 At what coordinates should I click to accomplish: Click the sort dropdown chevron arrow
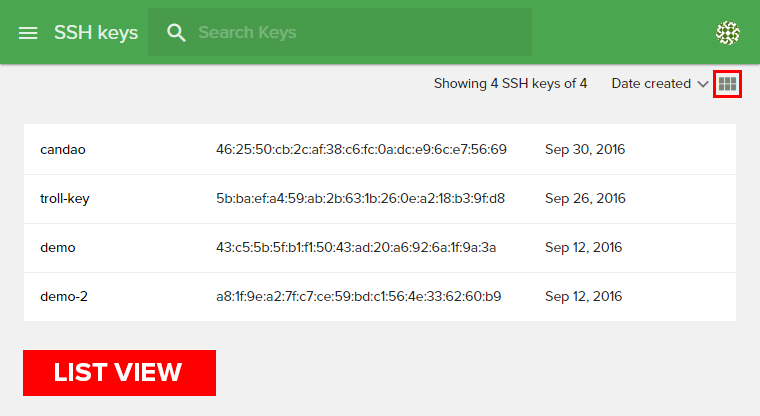703,84
